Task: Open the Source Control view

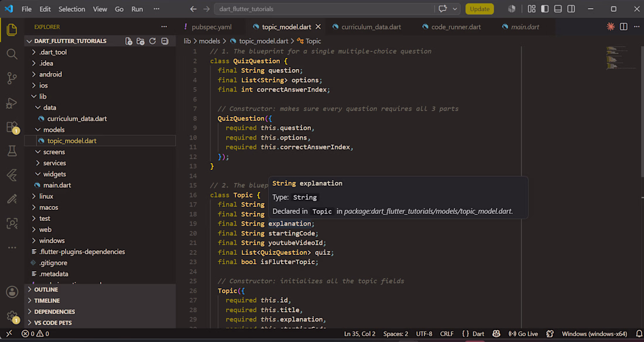Action: coord(12,78)
